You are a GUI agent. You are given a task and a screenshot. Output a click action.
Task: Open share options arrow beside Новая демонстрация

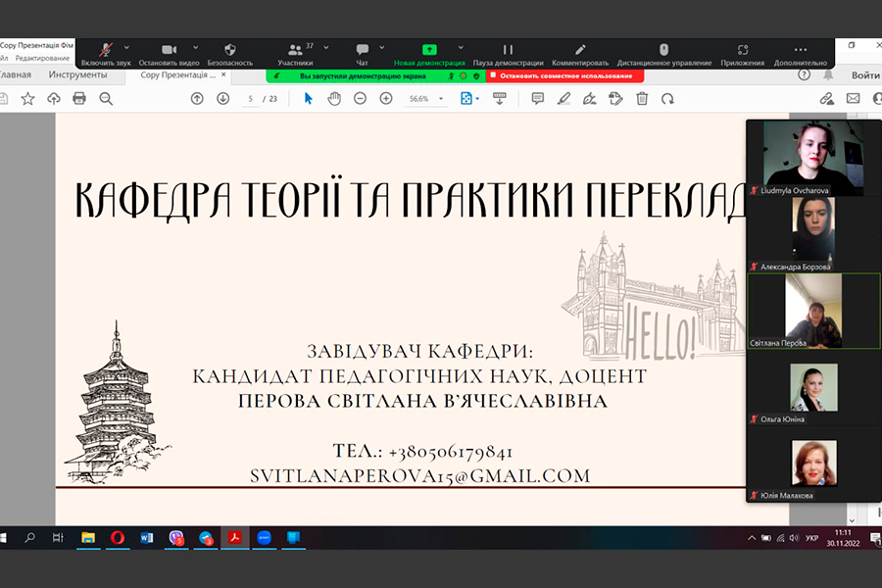pos(461,47)
